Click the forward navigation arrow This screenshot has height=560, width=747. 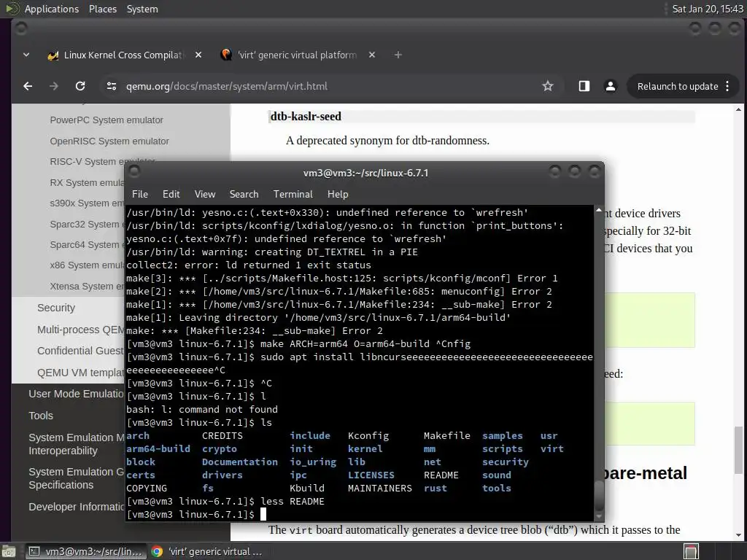pos(54,86)
